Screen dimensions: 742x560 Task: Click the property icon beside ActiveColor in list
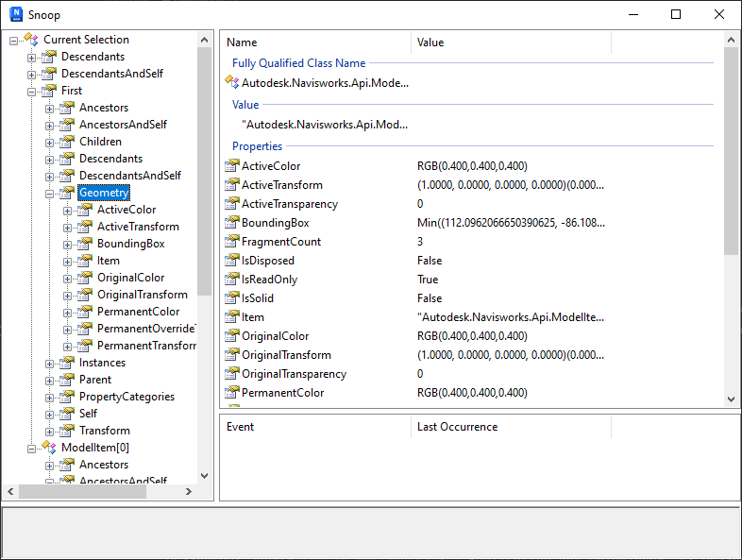click(x=232, y=165)
